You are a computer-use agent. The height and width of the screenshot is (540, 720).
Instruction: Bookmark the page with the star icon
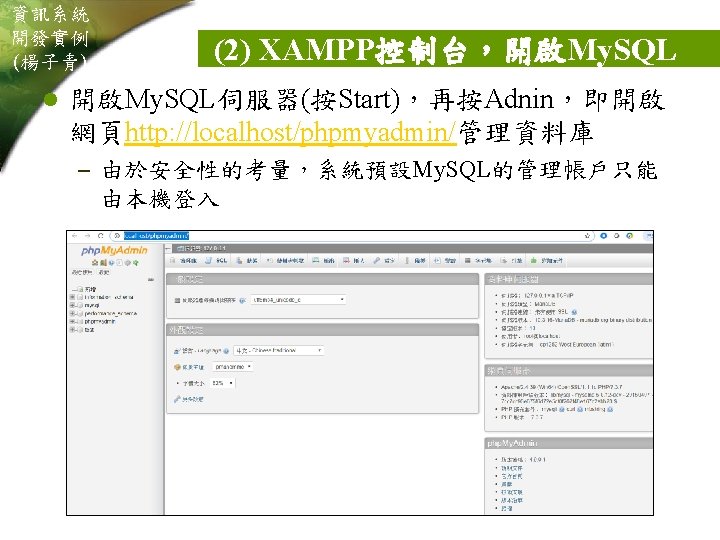click(x=587, y=236)
